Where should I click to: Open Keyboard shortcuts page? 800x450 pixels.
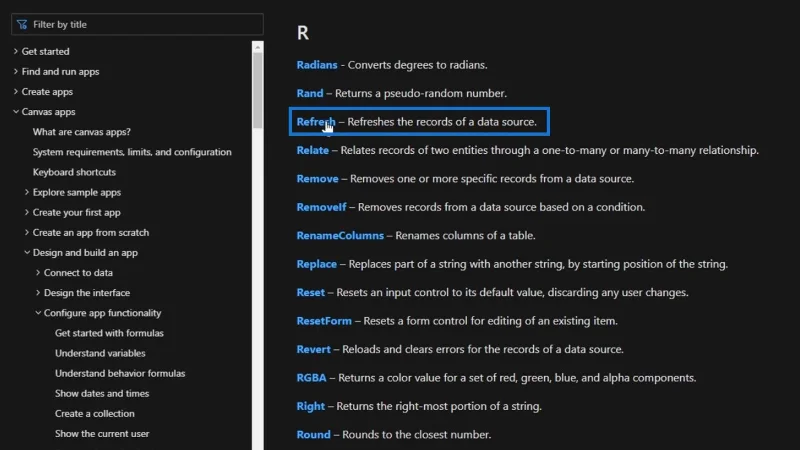tap(74, 172)
